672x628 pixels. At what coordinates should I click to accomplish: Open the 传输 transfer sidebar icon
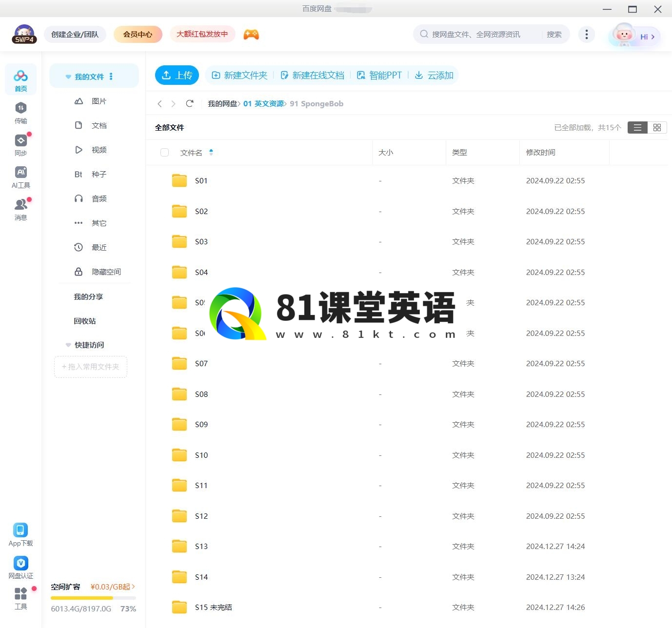(x=20, y=113)
